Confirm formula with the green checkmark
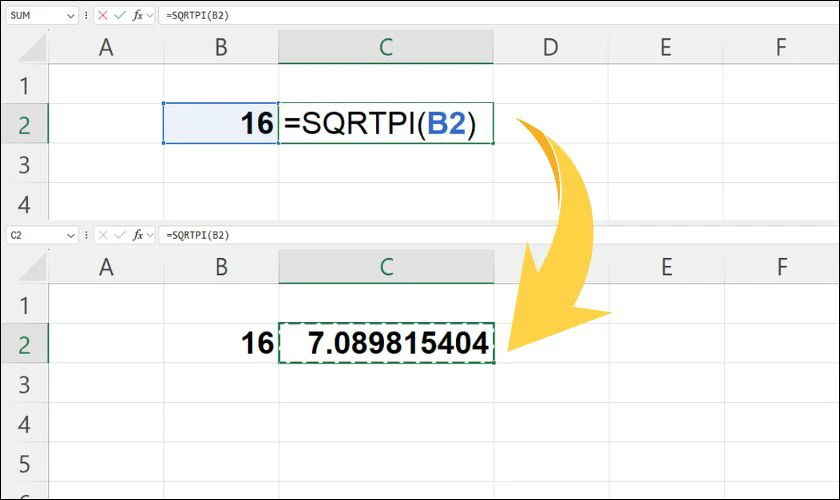 coord(119,16)
